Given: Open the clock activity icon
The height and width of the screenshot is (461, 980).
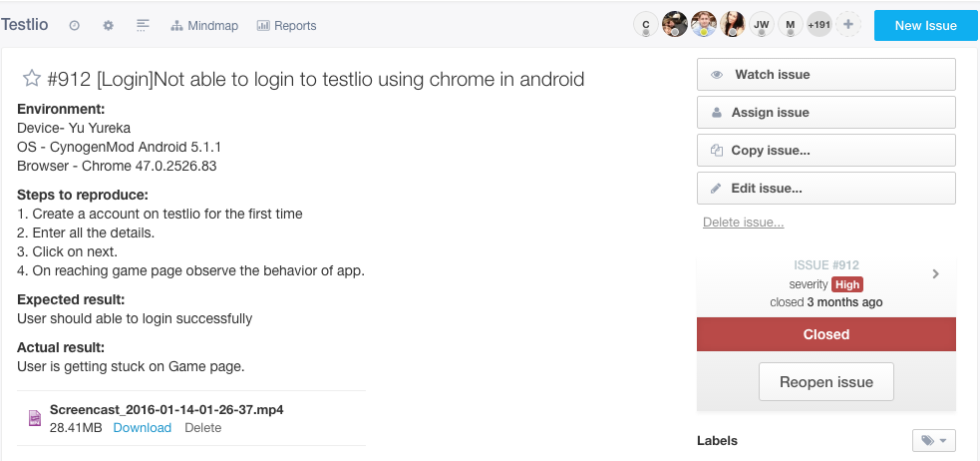Looking at the screenshot, I should 75,25.
